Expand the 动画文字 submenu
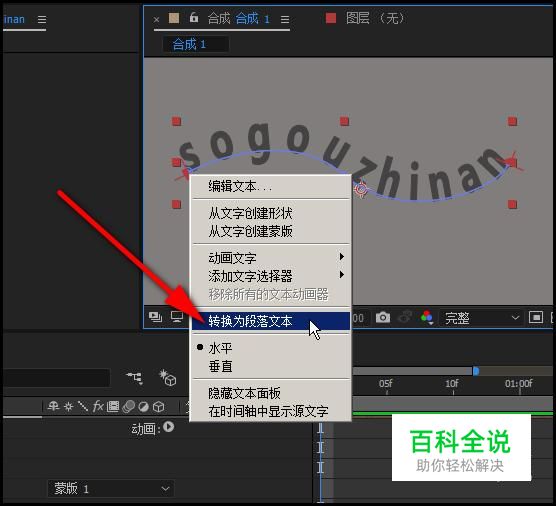Image resolution: width=556 pixels, height=506 pixels. point(271,257)
